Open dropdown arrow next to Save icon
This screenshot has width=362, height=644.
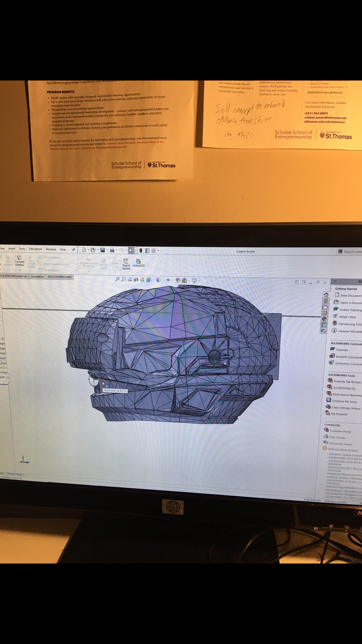107,250
